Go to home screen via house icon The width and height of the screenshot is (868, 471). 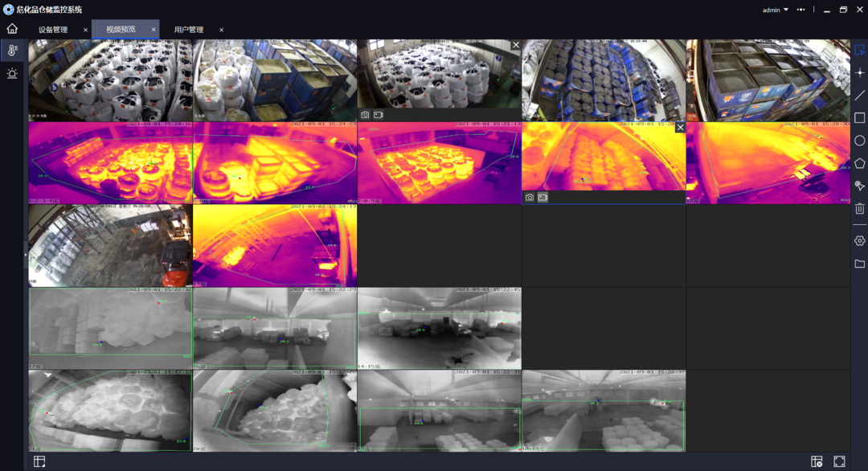click(11, 28)
